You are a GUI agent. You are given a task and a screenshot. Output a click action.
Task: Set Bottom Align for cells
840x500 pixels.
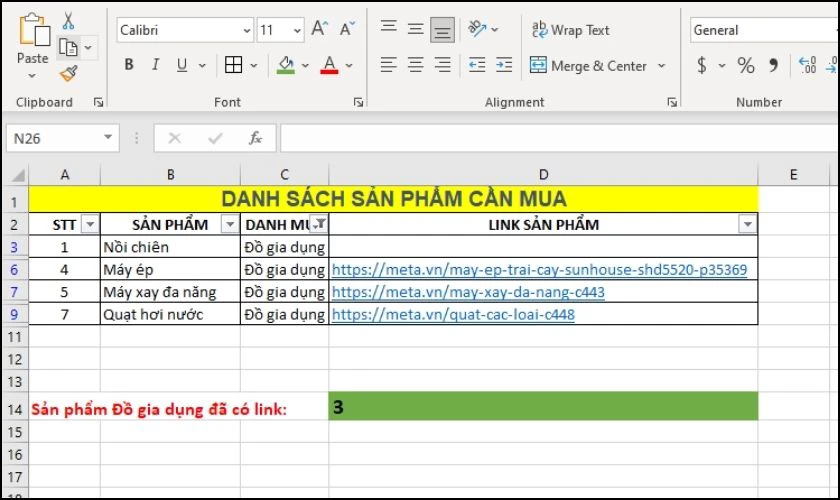coord(442,30)
